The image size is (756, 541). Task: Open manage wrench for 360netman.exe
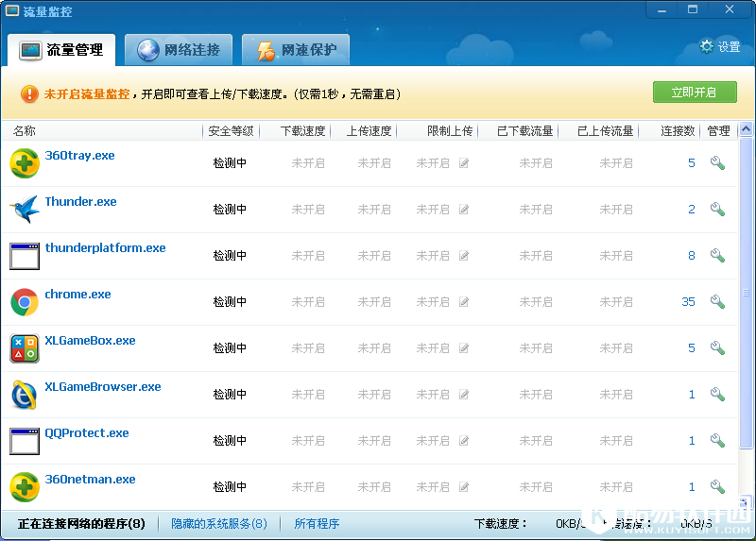coord(717,487)
